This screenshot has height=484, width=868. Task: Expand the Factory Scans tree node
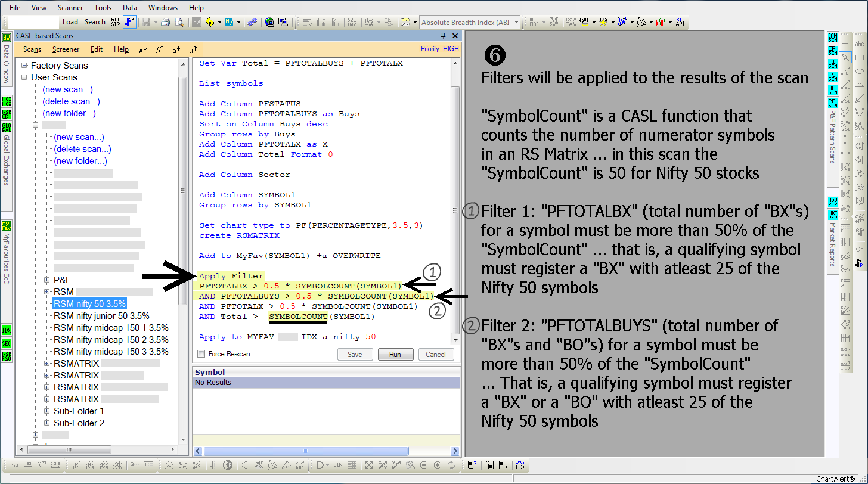(x=24, y=66)
